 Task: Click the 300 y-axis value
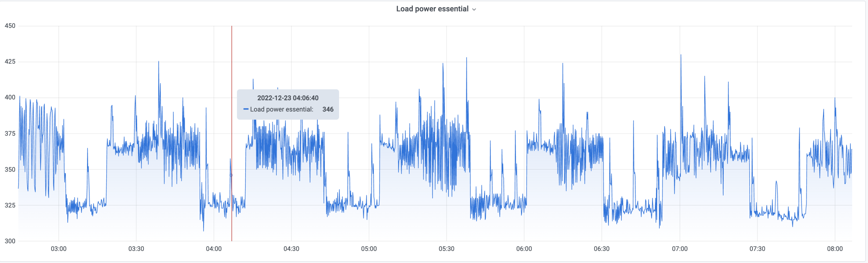[10, 241]
